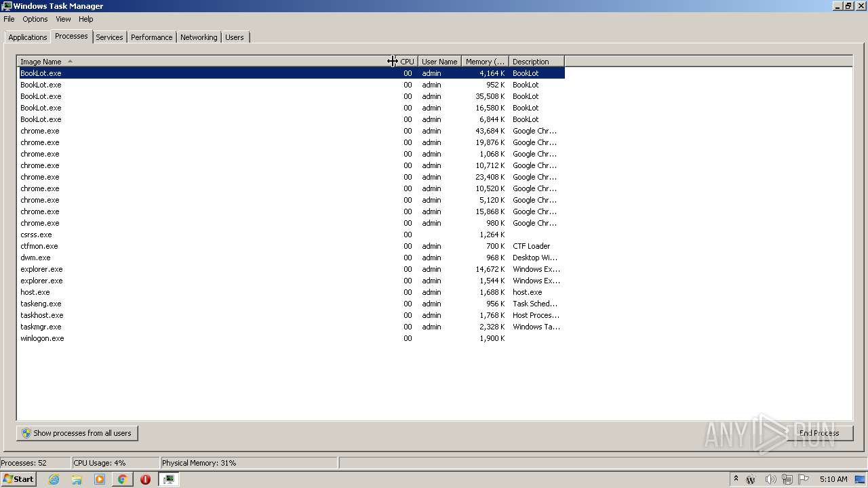The width and height of the screenshot is (868, 488).
Task: Go to the Networking tab
Action: coord(199,37)
